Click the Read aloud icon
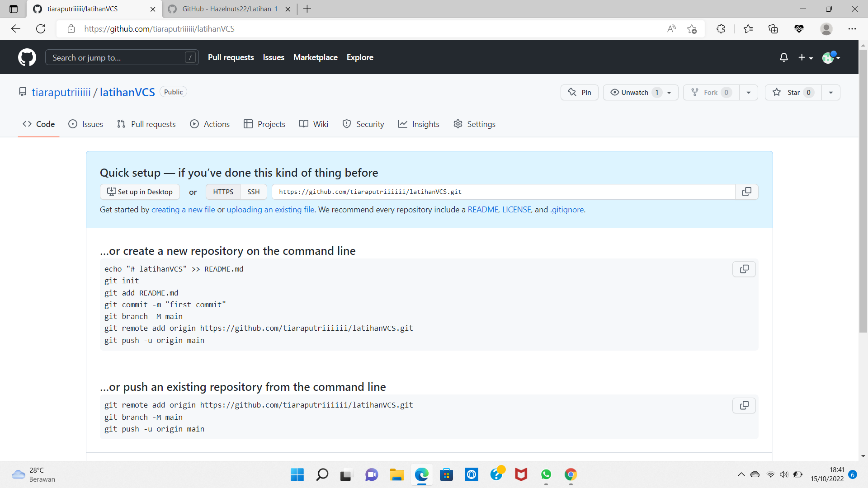This screenshot has height=488, width=868. tap(671, 29)
